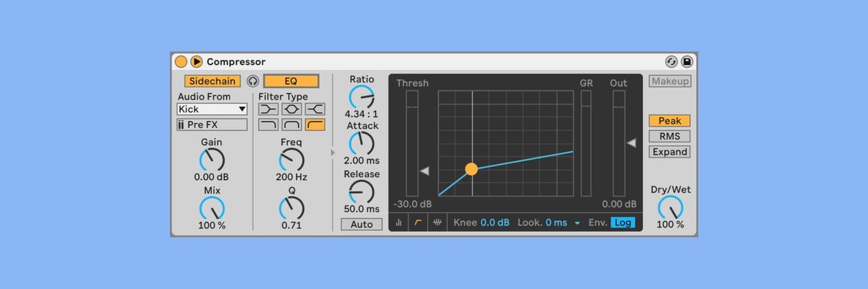The height and width of the screenshot is (289, 868).
Task: Click the orange triangle button beside Compressor title
Action: [x=196, y=62]
